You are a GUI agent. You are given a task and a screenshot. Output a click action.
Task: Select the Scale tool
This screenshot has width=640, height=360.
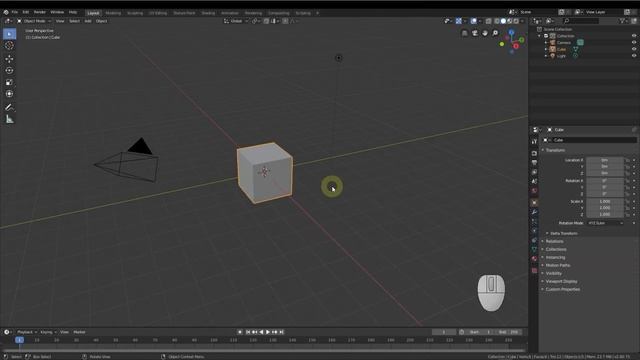point(9,82)
